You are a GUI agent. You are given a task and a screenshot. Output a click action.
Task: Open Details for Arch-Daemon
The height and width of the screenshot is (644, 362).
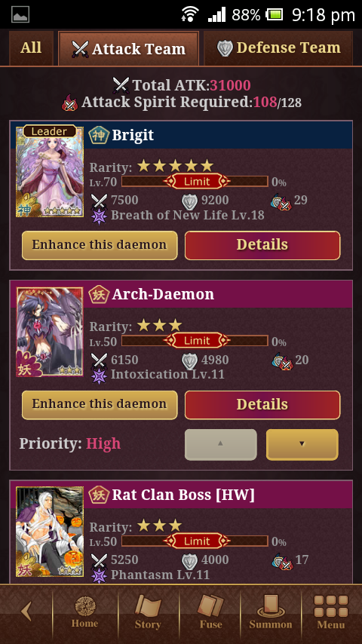[x=262, y=404]
